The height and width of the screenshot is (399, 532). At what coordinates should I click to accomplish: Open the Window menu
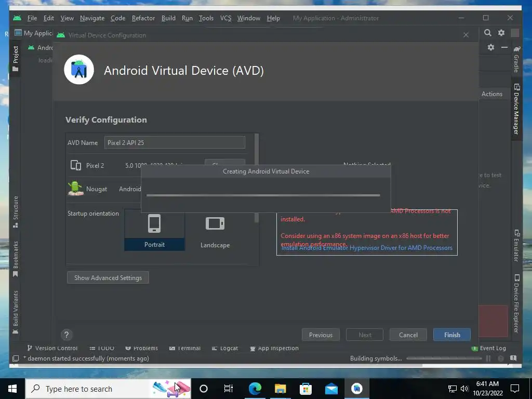click(x=248, y=18)
